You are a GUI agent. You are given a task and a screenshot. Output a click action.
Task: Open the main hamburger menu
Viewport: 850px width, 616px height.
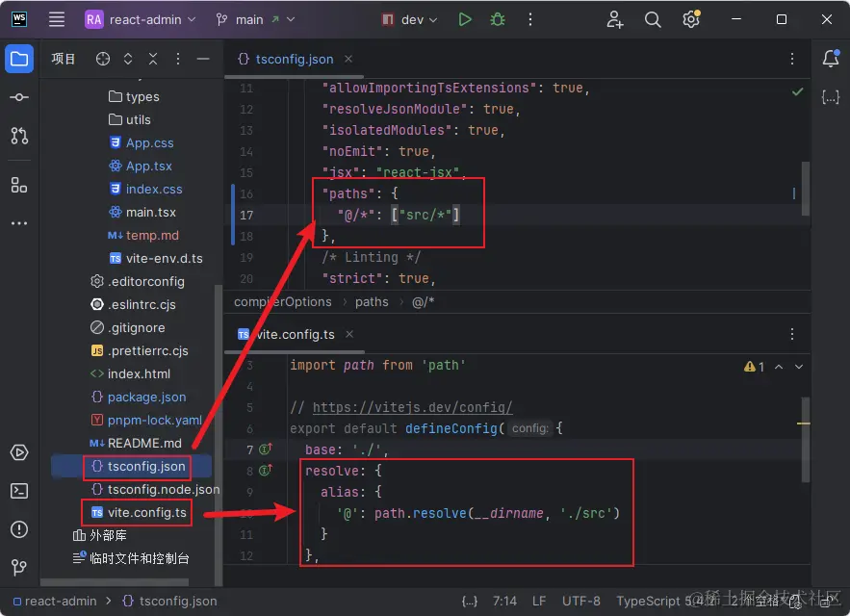coord(57,19)
